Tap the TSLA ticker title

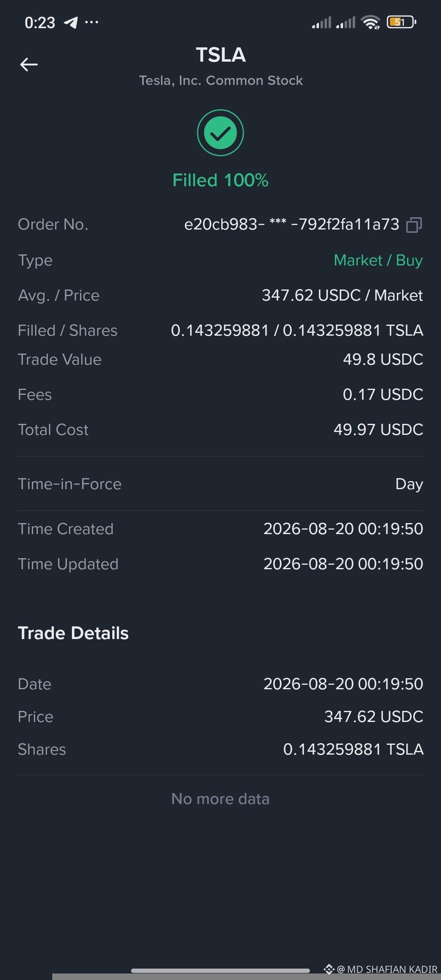click(x=220, y=55)
